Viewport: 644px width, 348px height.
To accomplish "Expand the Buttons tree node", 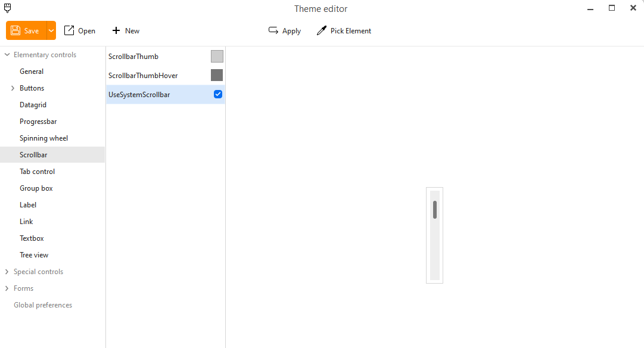I will click(13, 88).
